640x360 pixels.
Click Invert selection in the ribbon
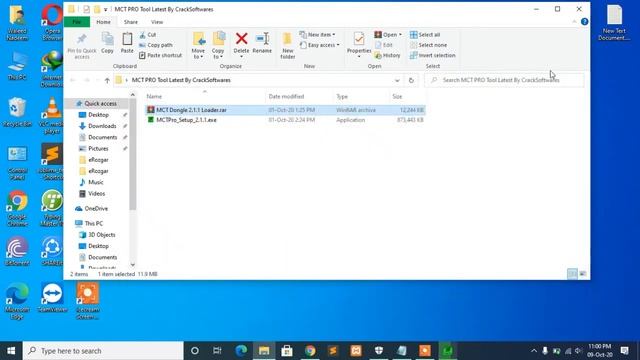[x=433, y=56]
